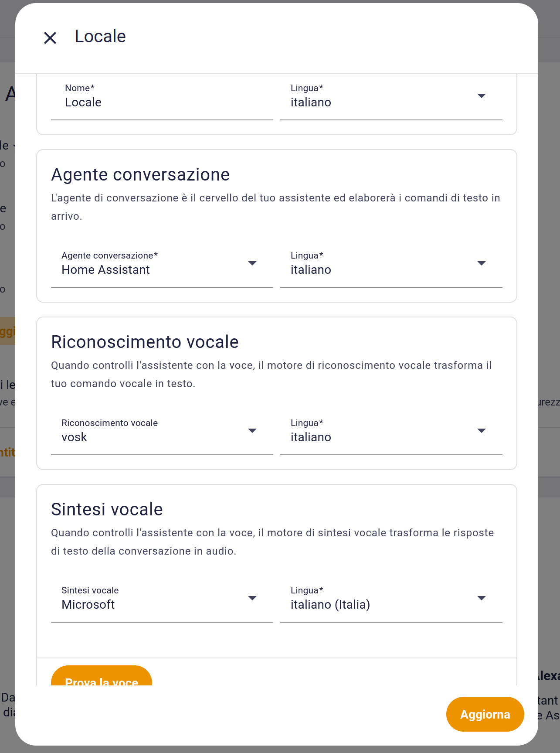Expand the Sintesi vocale engine dropdown arrow
The width and height of the screenshot is (560, 753).
coord(252,598)
